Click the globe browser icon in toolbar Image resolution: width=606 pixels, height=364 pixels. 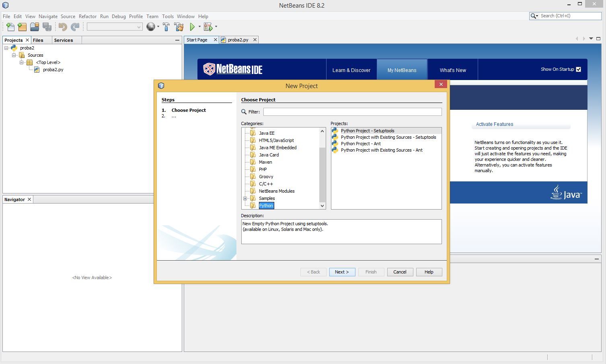coord(151,27)
